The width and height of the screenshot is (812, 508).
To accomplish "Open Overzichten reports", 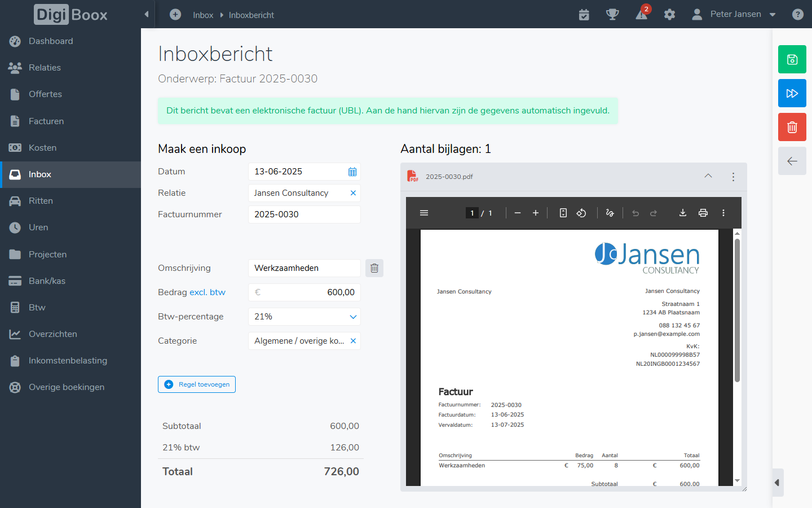I will point(70,334).
